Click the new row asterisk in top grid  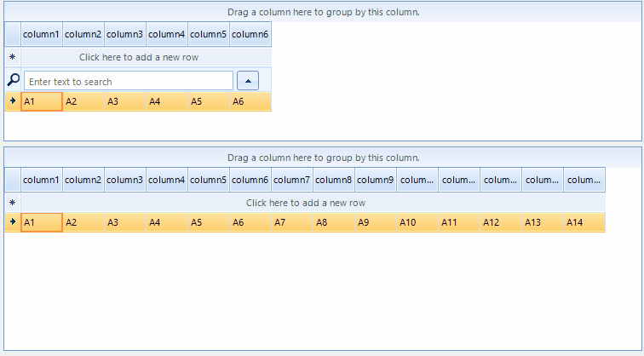(13, 57)
